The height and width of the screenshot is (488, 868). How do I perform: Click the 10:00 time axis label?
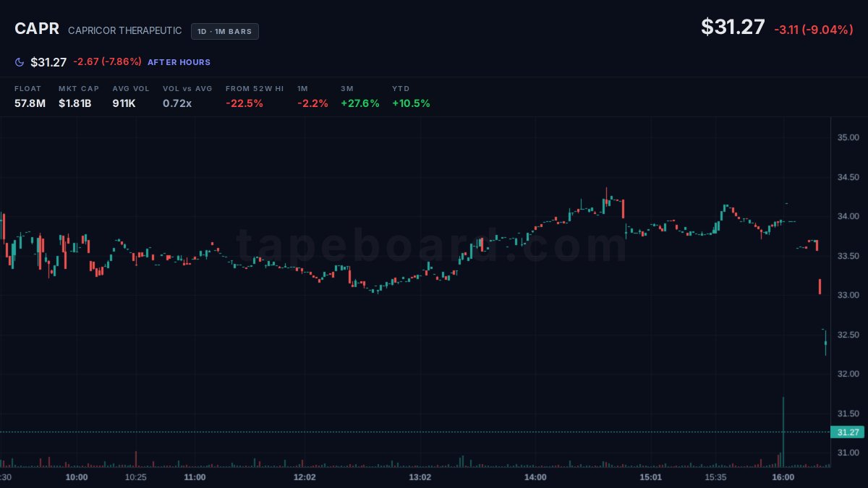(x=77, y=477)
